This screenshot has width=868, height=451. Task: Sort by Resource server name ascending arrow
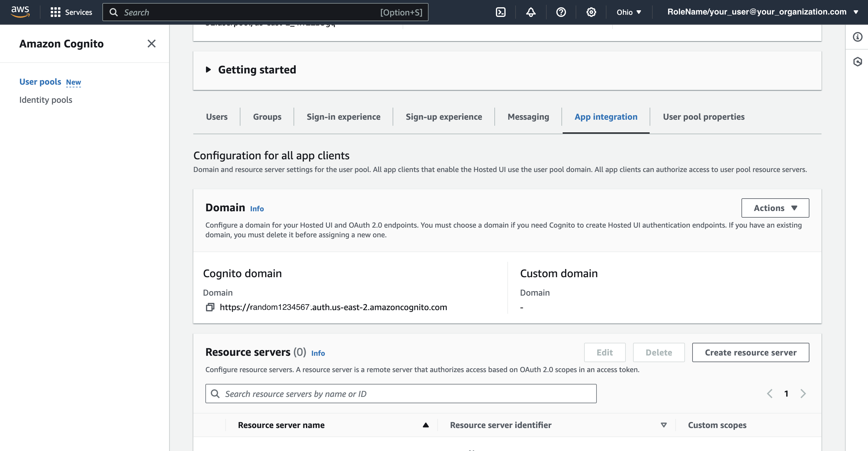pyautogui.click(x=426, y=425)
